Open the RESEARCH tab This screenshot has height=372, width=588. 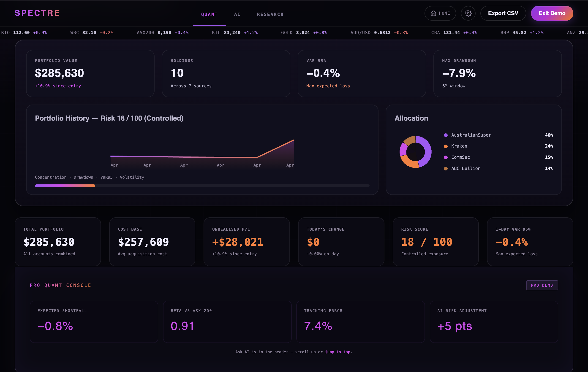pyautogui.click(x=270, y=14)
